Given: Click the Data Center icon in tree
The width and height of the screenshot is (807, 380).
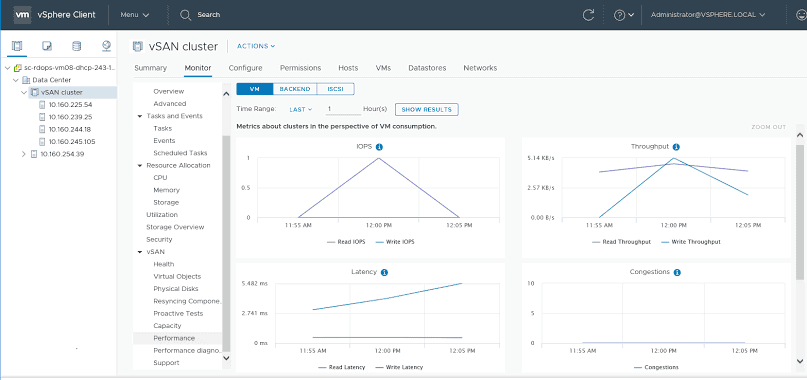Looking at the screenshot, I should 26,80.
